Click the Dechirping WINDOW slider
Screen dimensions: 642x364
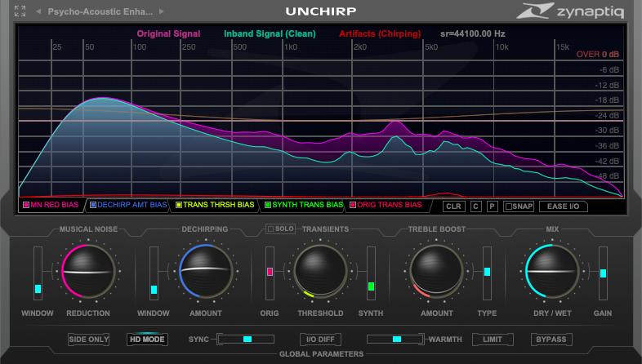(154, 273)
